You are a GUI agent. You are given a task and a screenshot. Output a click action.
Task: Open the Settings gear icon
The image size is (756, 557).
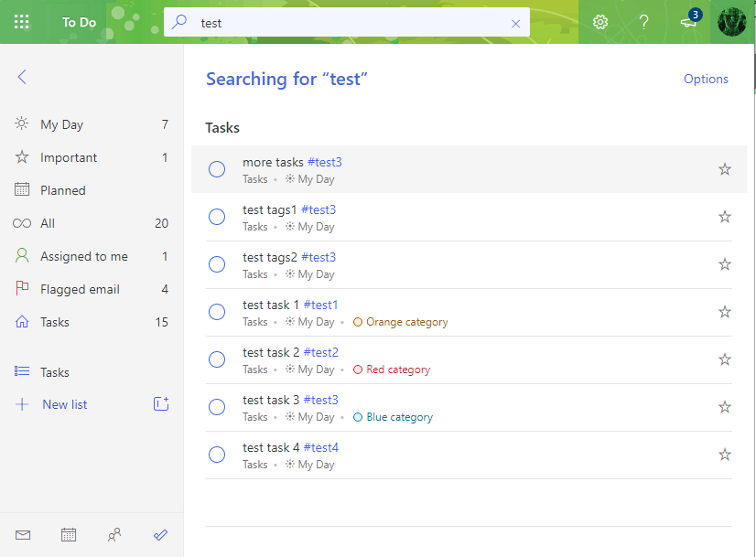tap(600, 22)
